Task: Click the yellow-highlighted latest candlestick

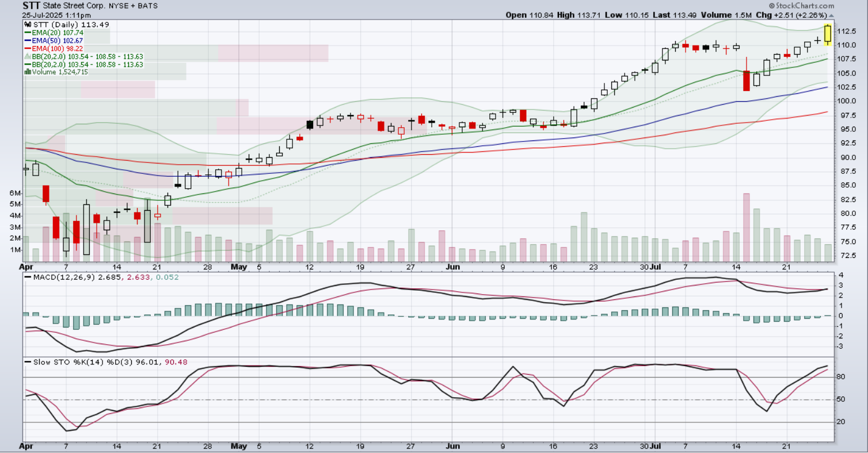Action: pos(828,33)
